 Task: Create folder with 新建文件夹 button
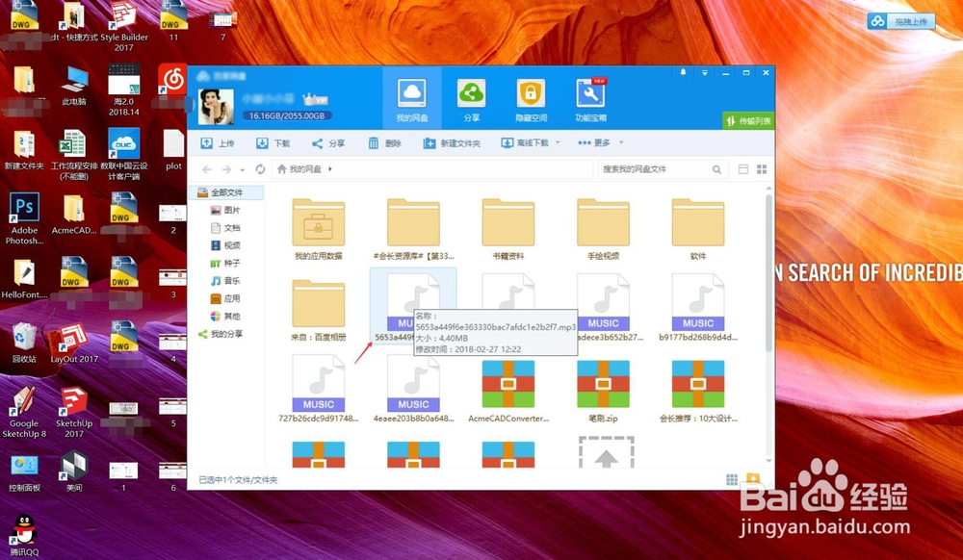(x=452, y=143)
